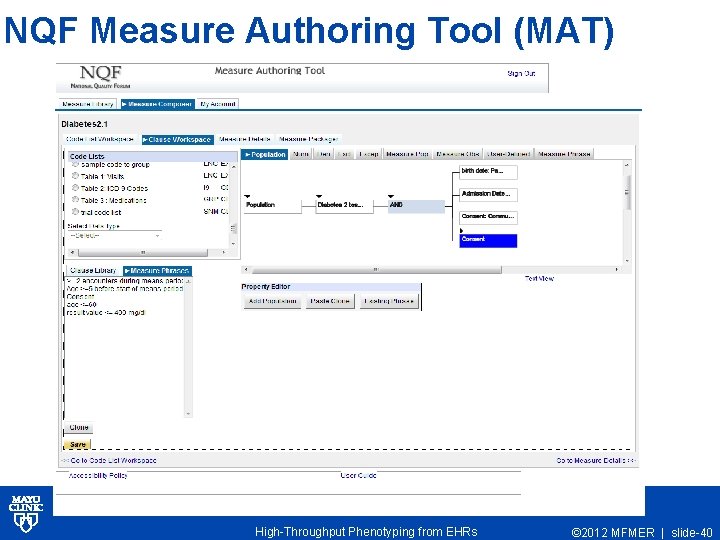720x540 pixels.
Task: Click Measure Phrases list scroll down arrow
Action: 188,414
